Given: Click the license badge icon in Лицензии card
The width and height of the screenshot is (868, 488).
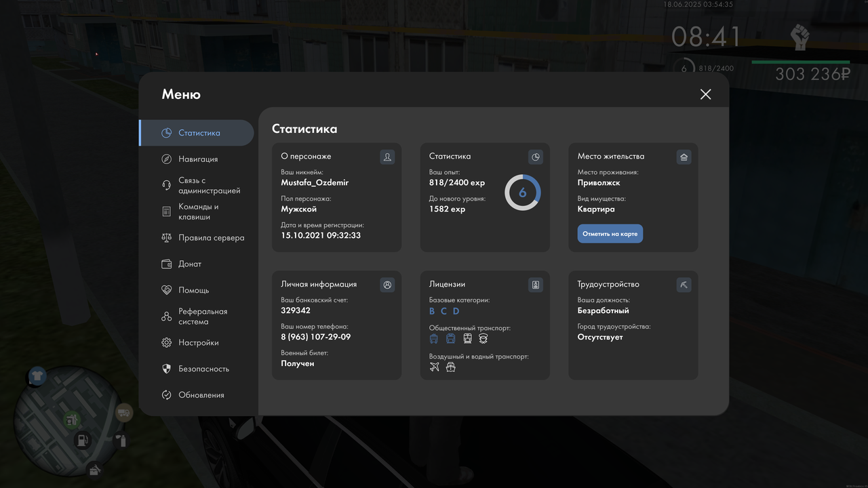Looking at the screenshot, I should [x=536, y=285].
